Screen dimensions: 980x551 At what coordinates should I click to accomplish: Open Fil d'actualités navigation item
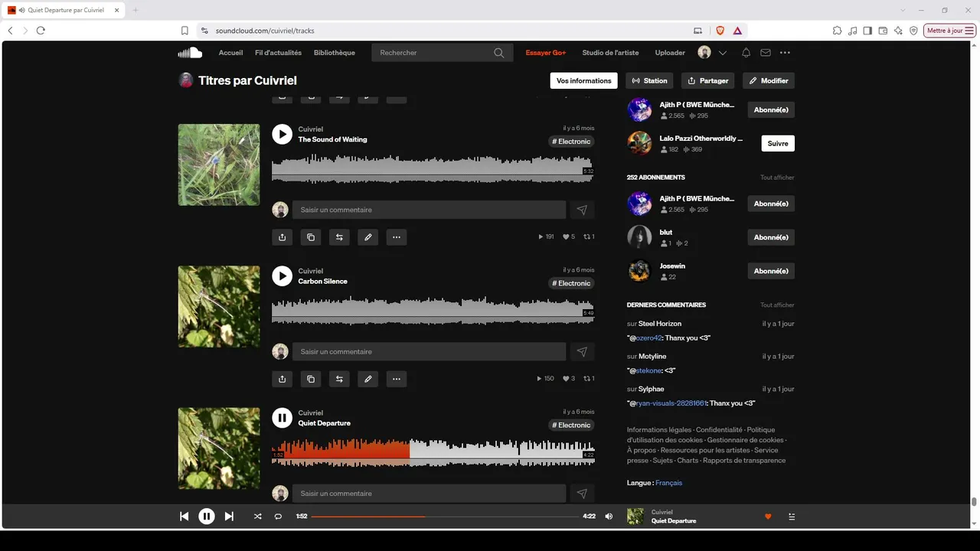click(278, 53)
